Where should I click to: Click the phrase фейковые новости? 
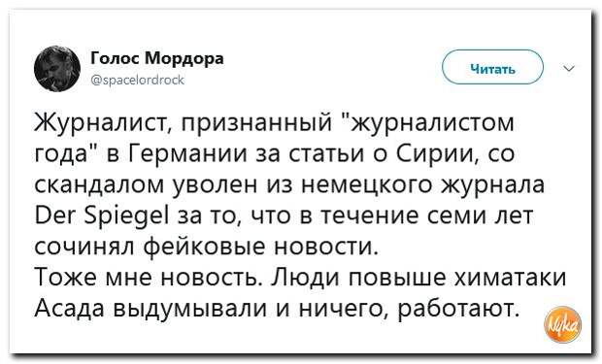[x=261, y=247]
